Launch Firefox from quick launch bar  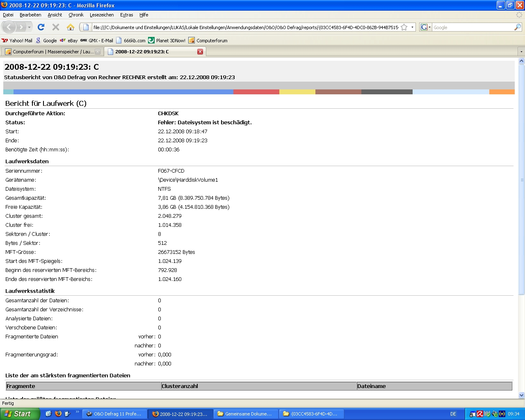click(58, 414)
